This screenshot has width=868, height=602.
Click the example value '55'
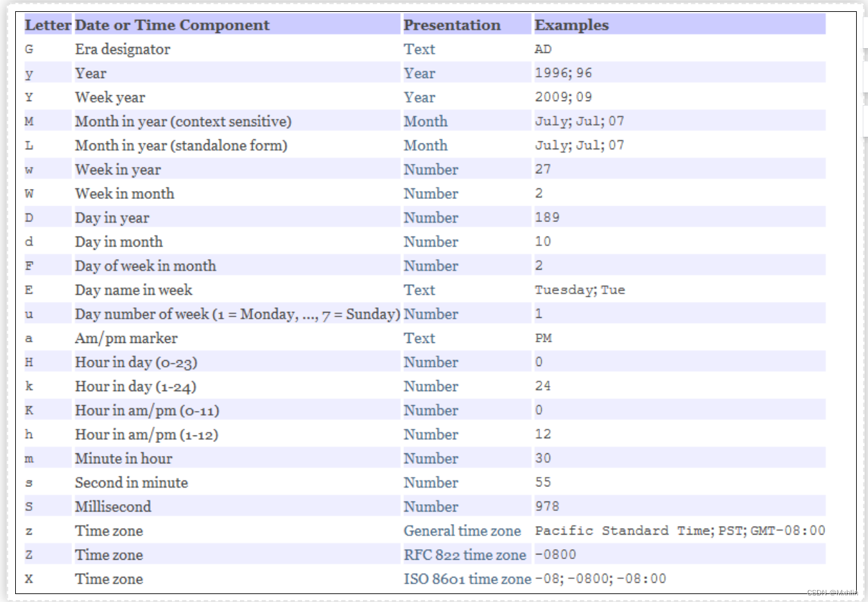coord(543,482)
